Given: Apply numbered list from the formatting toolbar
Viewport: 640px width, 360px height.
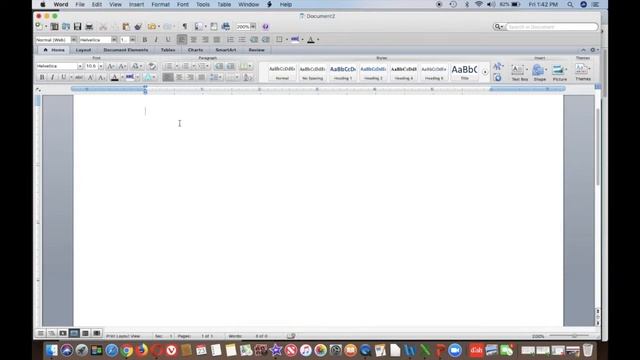Looking at the screenshot, I should [x=230, y=40].
